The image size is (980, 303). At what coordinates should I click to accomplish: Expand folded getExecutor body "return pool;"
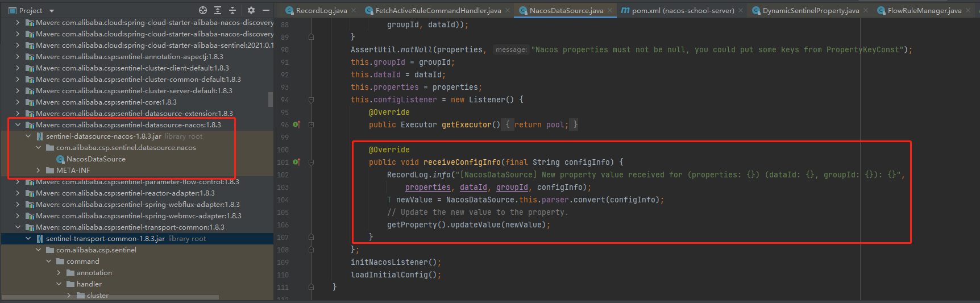[541, 124]
